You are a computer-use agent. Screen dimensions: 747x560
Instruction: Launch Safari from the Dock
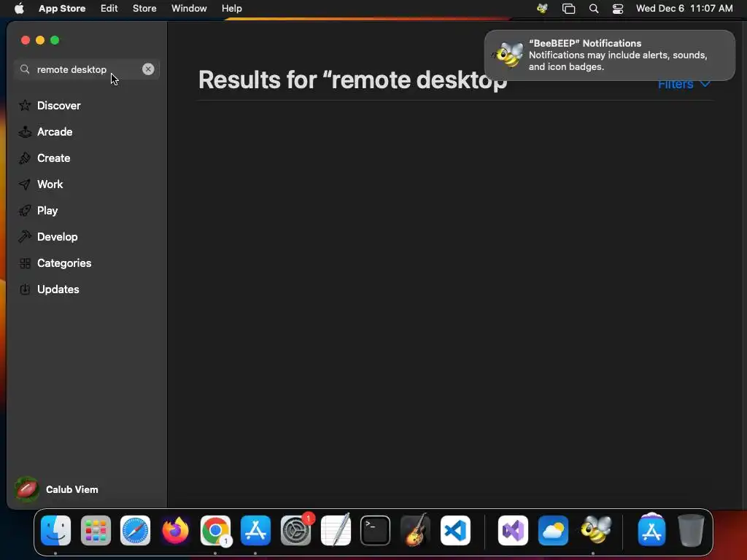pyautogui.click(x=135, y=530)
